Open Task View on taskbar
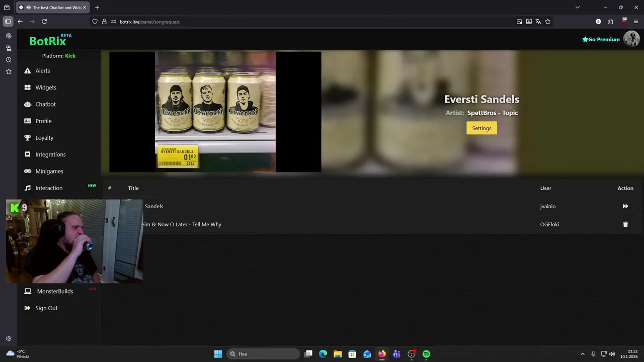The image size is (644, 362). tap(309, 354)
